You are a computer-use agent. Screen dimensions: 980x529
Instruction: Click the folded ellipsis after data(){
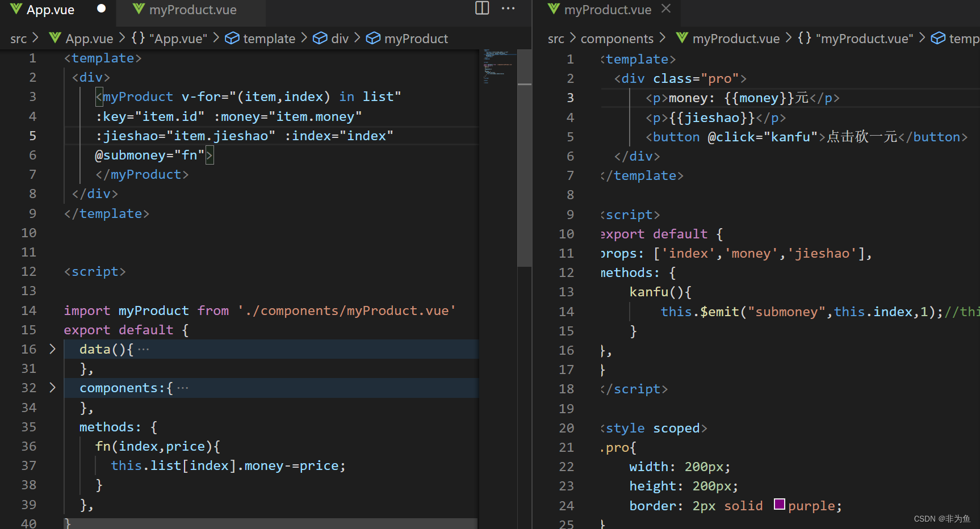coord(143,350)
